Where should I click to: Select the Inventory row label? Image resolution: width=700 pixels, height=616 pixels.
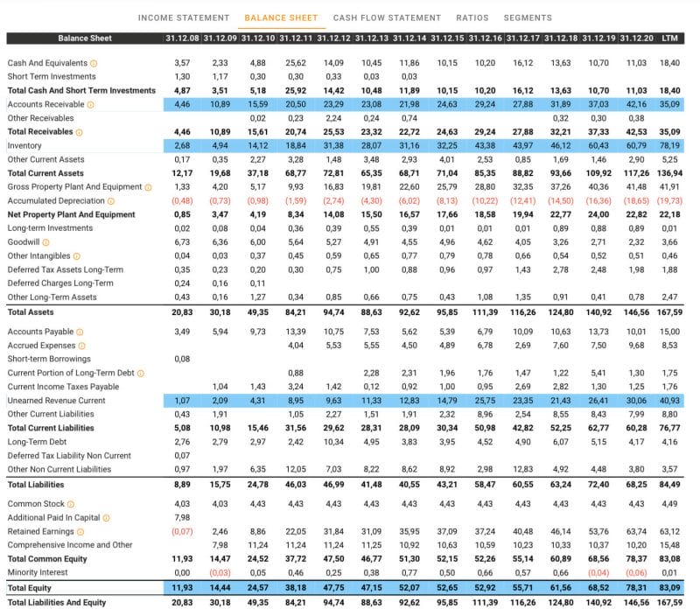tap(24, 145)
